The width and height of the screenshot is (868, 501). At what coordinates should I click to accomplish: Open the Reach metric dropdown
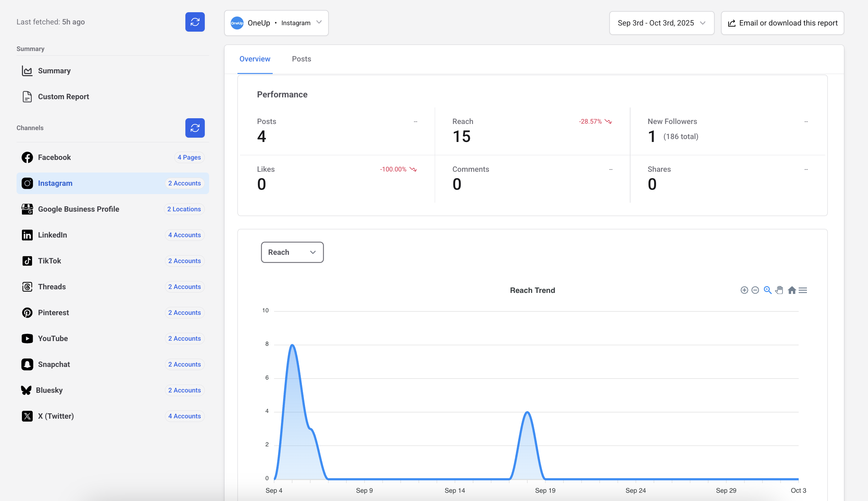[292, 252]
